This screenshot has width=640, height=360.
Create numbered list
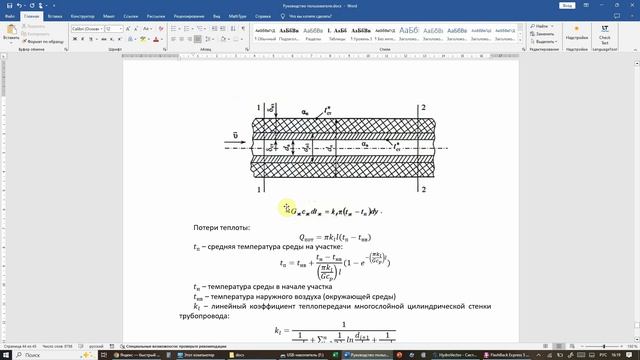(x=186, y=29)
